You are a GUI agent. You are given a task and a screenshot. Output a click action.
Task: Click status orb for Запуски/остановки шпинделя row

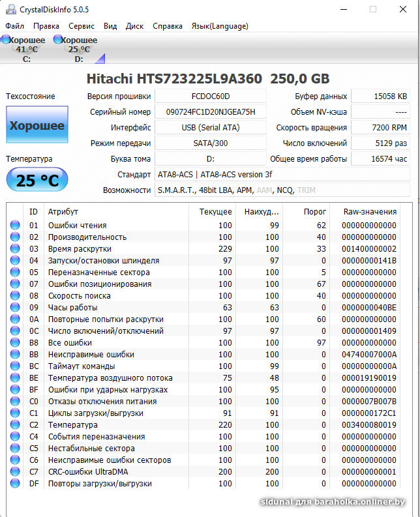[15, 261]
